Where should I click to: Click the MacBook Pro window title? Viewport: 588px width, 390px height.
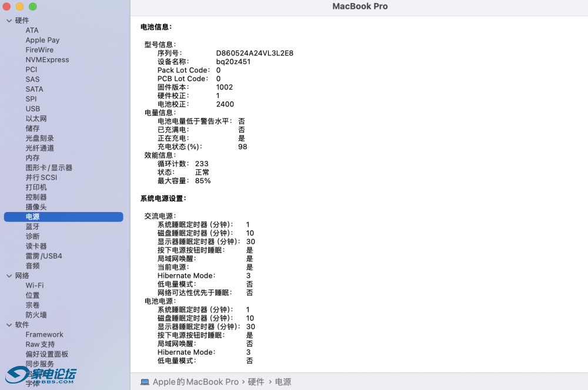pos(360,6)
